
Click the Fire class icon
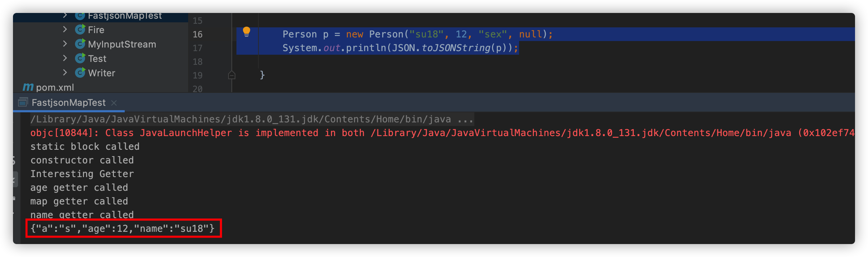[x=80, y=30]
